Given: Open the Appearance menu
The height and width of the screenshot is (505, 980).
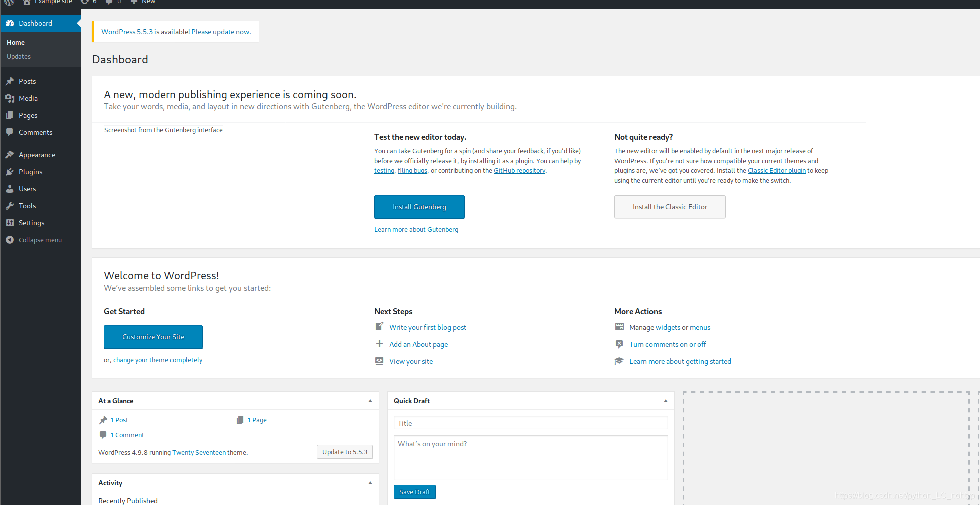Looking at the screenshot, I should coord(40,155).
